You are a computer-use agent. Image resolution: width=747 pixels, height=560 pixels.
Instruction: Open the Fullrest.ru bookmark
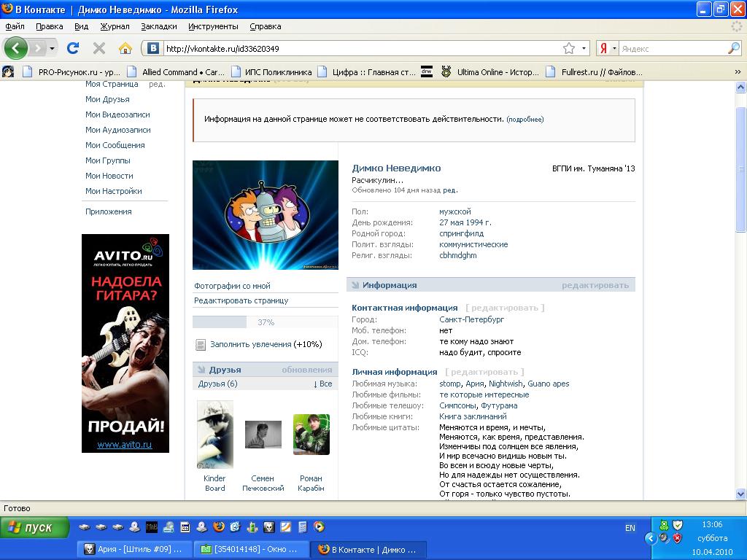595,72
